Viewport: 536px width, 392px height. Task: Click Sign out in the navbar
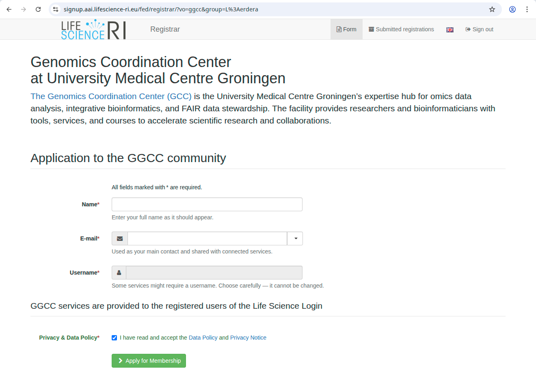[x=479, y=29]
